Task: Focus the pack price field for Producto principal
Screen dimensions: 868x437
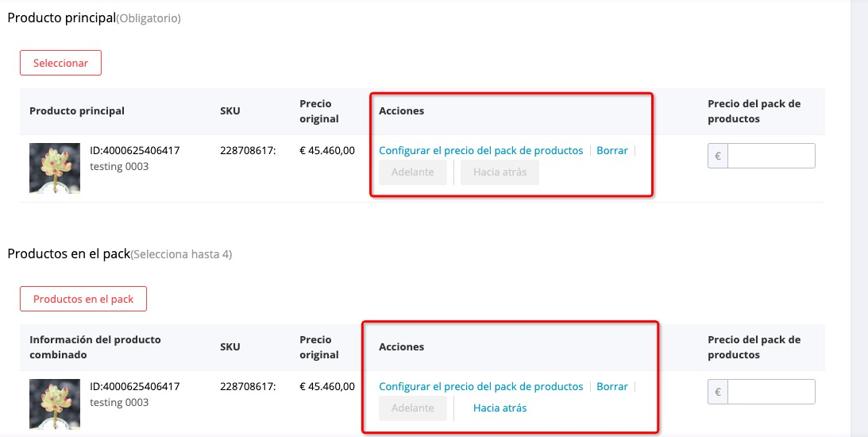Action: (771, 156)
